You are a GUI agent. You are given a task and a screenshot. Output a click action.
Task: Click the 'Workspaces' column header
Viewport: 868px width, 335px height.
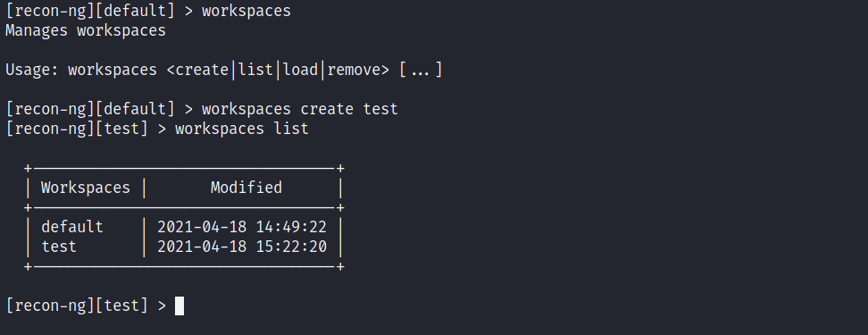click(85, 188)
